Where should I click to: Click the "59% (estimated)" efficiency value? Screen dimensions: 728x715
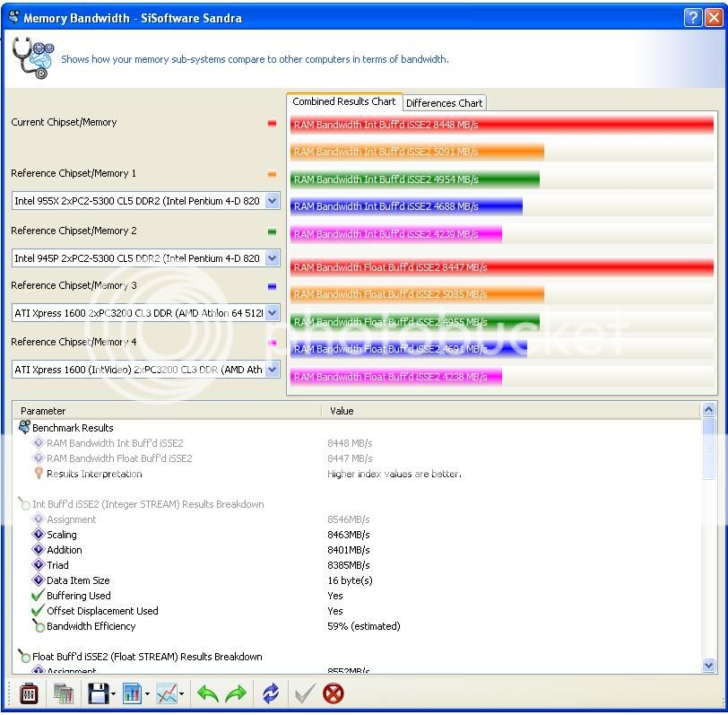click(x=363, y=626)
